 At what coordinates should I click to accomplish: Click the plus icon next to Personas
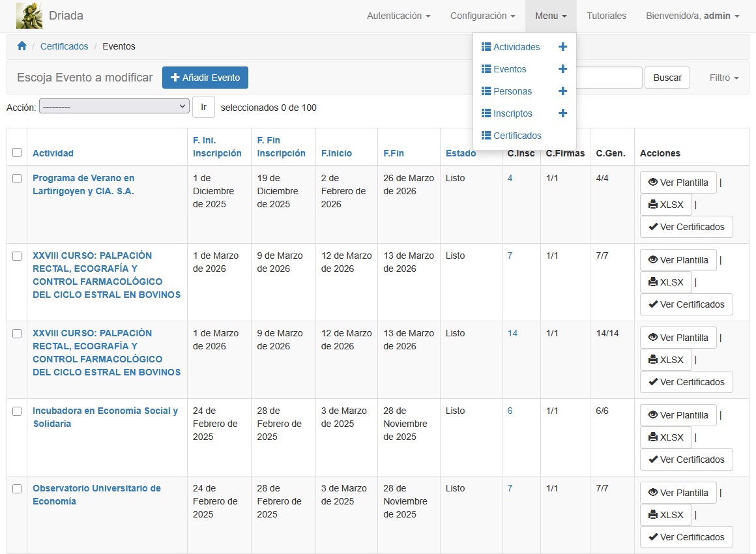coord(563,91)
